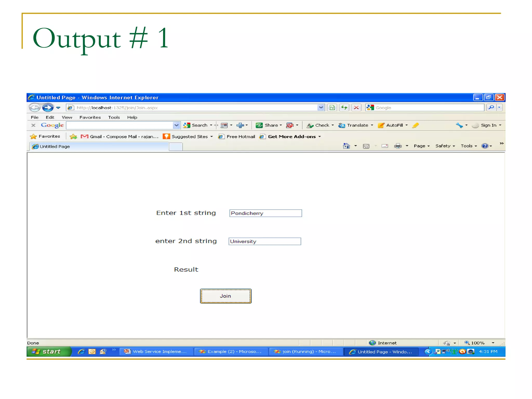The height and width of the screenshot is (399, 532).
Task: Click the blue plus bookmarks icon in Google toolbar
Action: 240,125
